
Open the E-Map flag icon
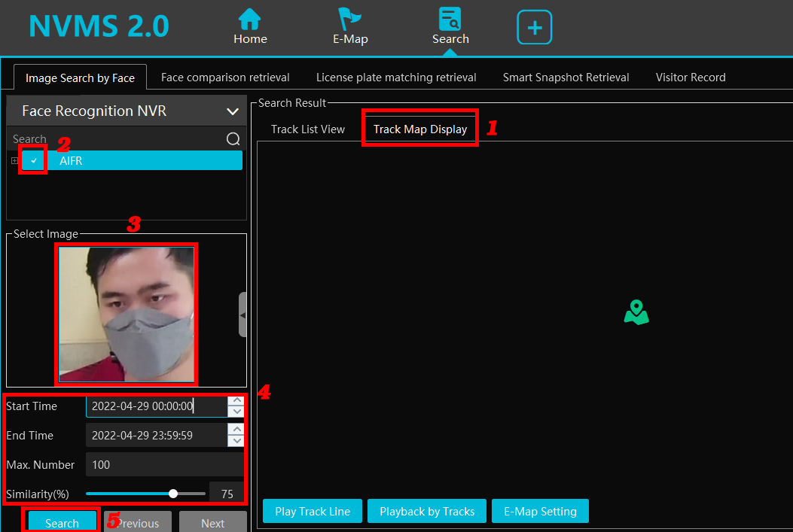349,20
